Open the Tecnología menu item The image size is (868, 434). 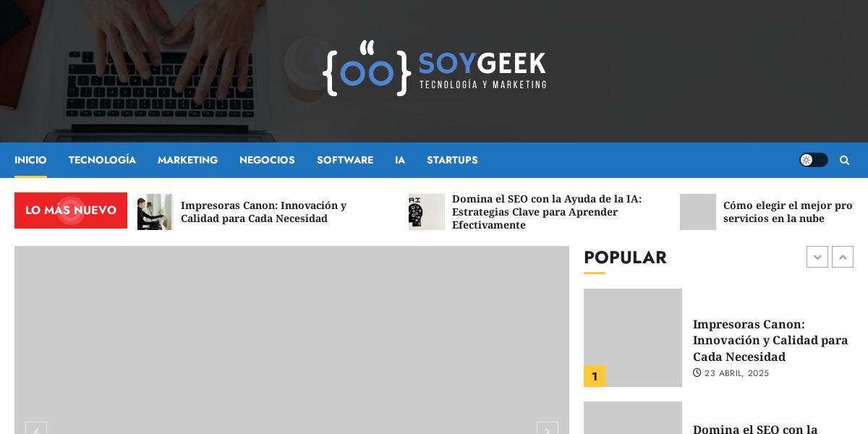click(x=102, y=160)
